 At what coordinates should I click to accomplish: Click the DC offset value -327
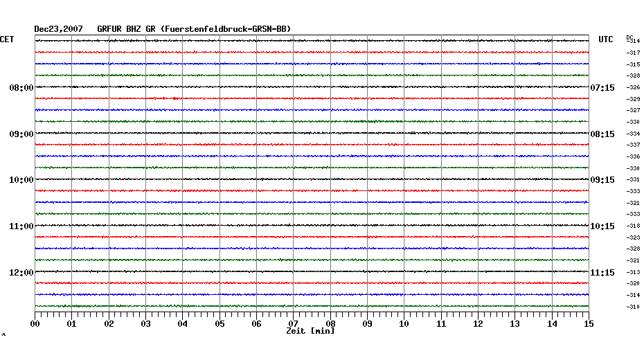coord(634,111)
